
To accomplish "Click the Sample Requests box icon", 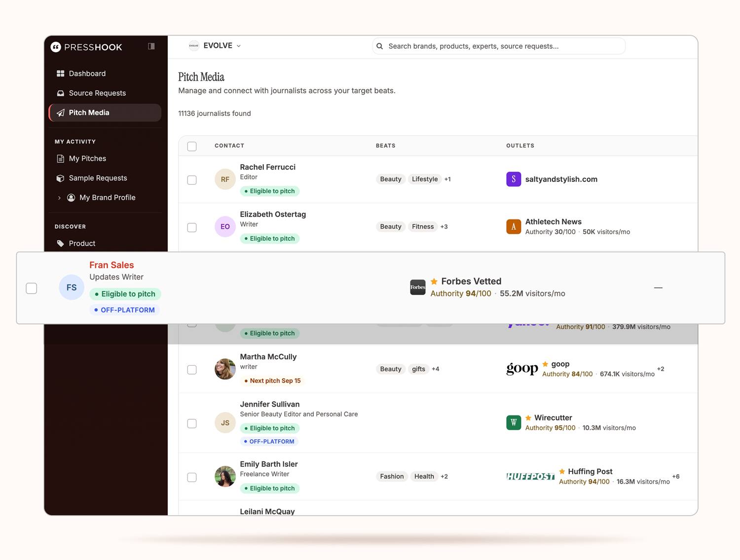I will 61,178.
